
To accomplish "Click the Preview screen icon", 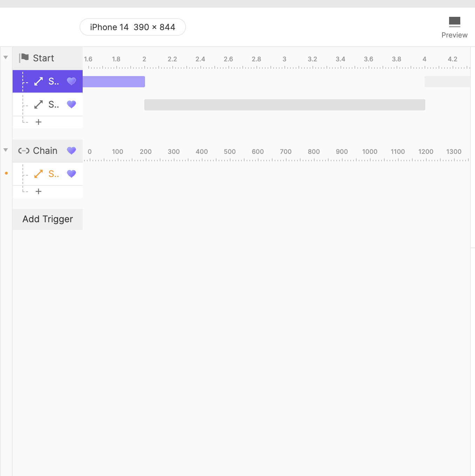I will [x=455, y=21].
